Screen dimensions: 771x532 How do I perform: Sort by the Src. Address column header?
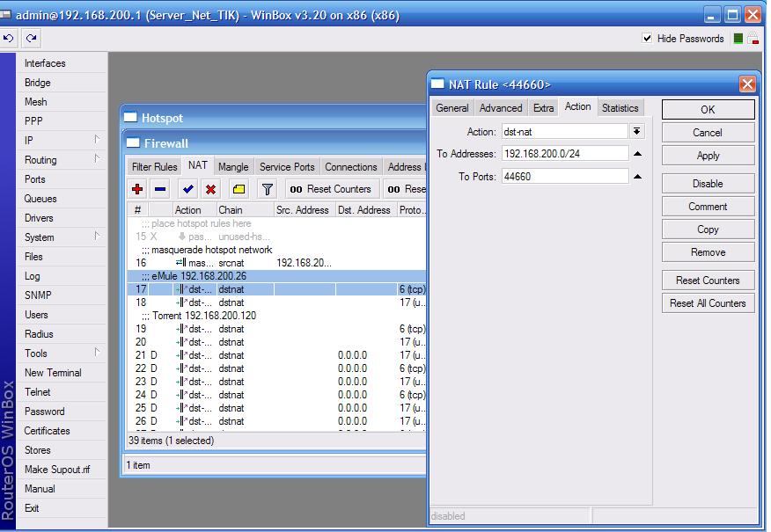click(305, 210)
